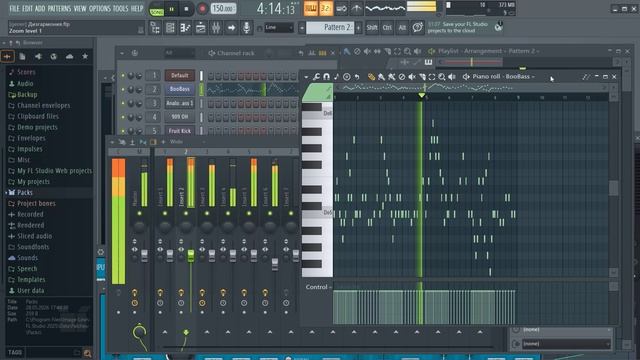Click the Piano roll vertical scrollbar
The height and width of the screenshot is (360, 640).
613,188
